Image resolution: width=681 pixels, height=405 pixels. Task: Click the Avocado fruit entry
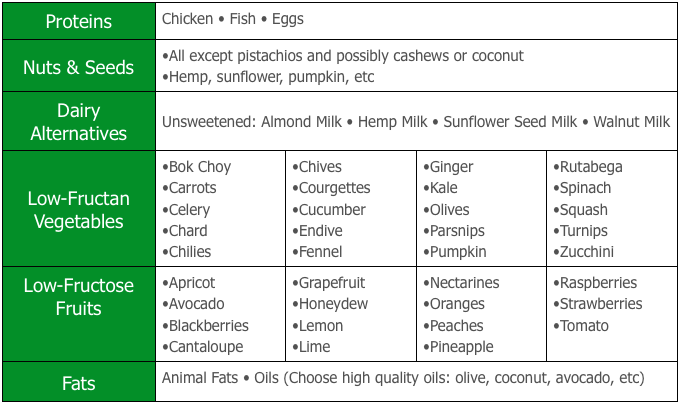(193, 304)
